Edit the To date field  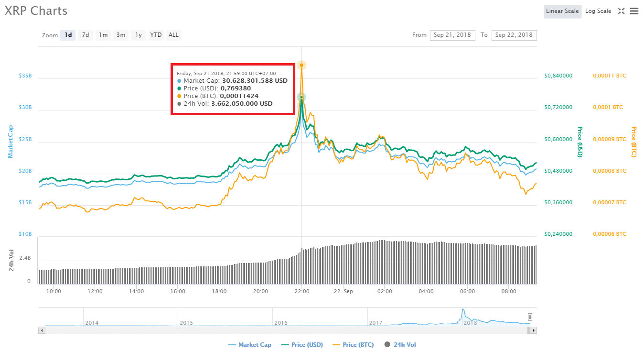click(514, 35)
